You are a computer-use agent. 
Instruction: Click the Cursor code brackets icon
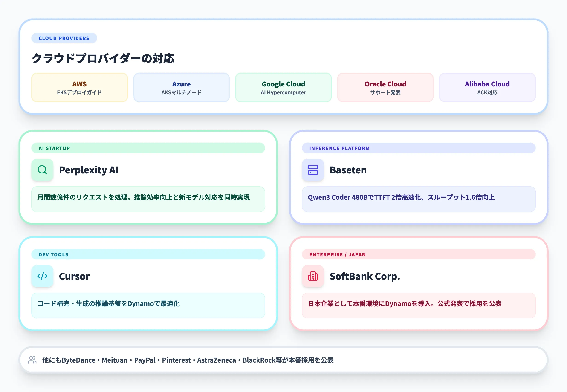click(x=42, y=276)
